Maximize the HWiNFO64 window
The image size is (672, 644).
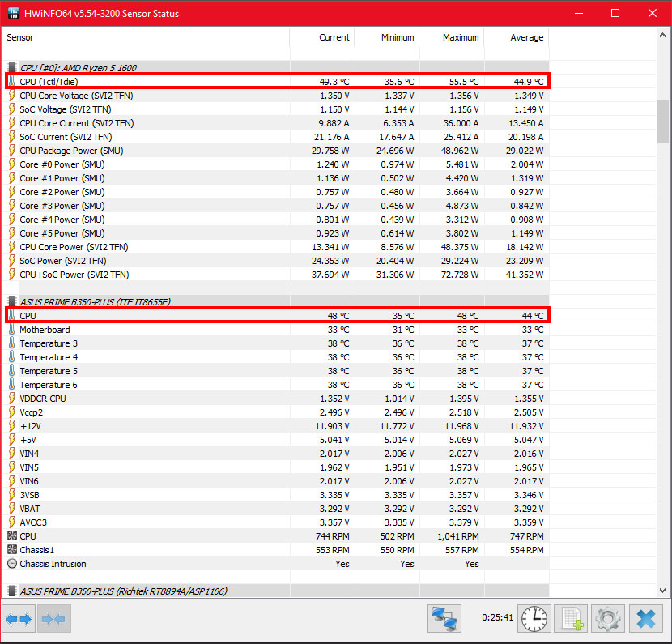pyautogui.click(x=615, y=13)
